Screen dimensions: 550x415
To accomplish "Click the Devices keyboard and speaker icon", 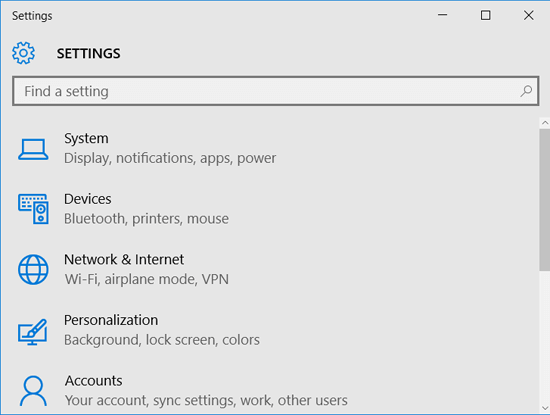I will [33, 209].
